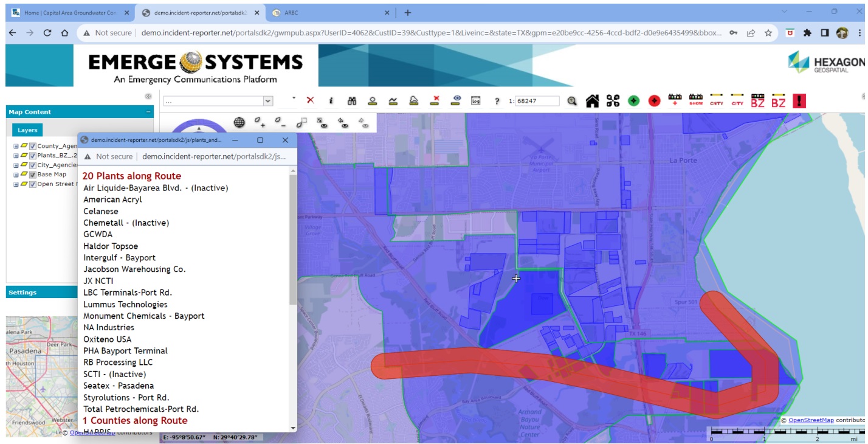
Task: Click the question mark help icon
Action: [x=497, y=102]
